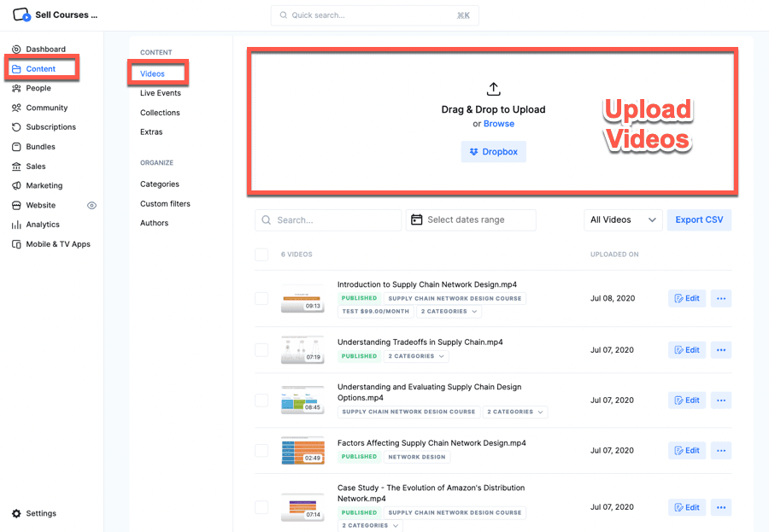Expand 2 Categories on Understanding Tradeoffs video
The width and height of the screenshot is (769, 532).
[416, 356]
